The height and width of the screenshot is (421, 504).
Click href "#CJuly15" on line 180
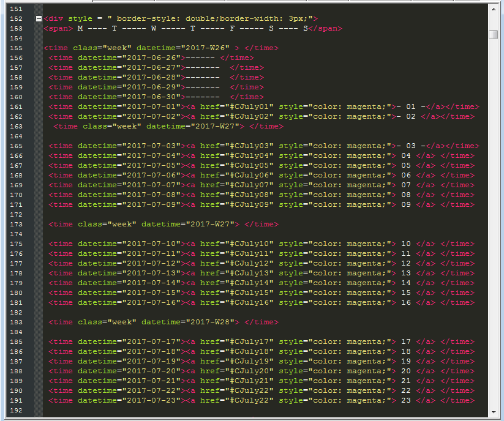pyautogui.click(x=249, y=293)
